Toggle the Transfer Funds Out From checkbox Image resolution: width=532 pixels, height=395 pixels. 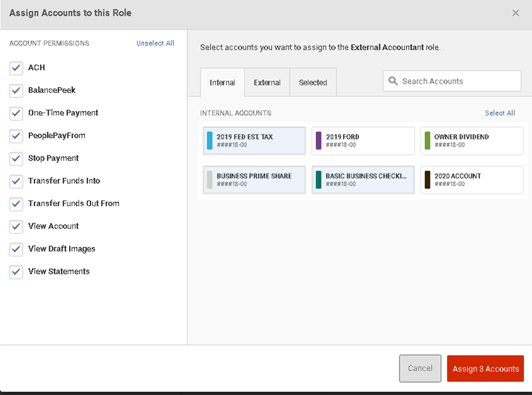tap(16, 204)
